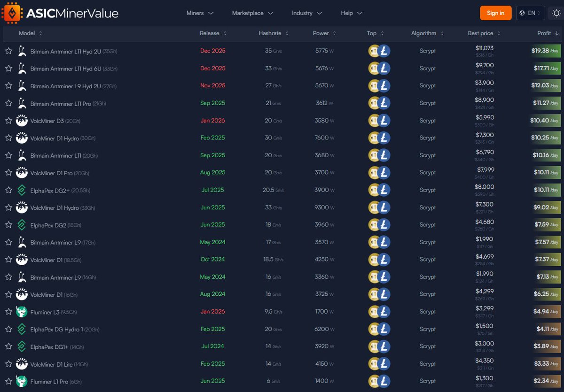Sort table by Top column
Viewport: 564px width, 392px height.
point(376,33)
